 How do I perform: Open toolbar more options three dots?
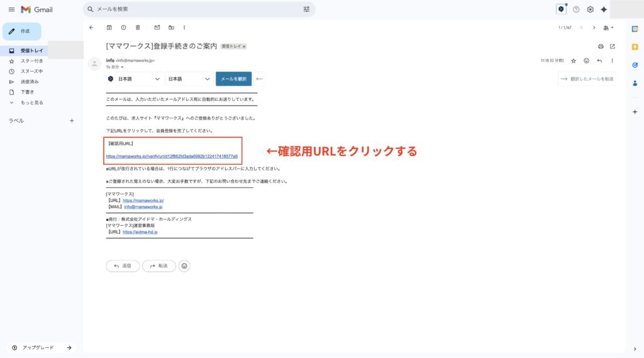pos(184,28)
